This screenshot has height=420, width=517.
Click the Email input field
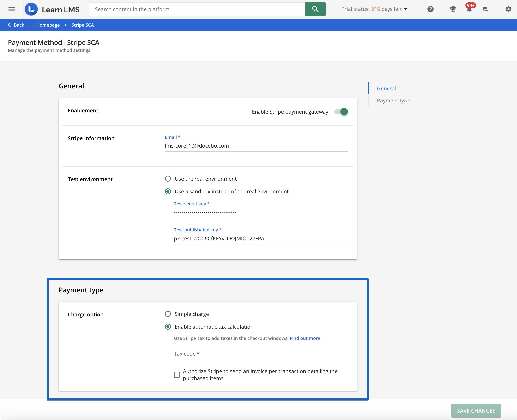[256, 146]
